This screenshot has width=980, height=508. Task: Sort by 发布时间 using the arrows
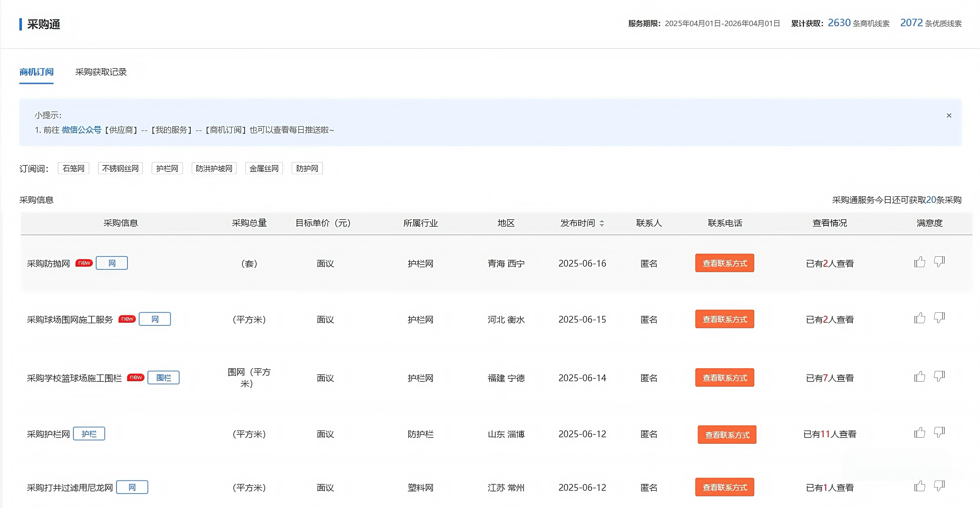(x=602, y=223)
